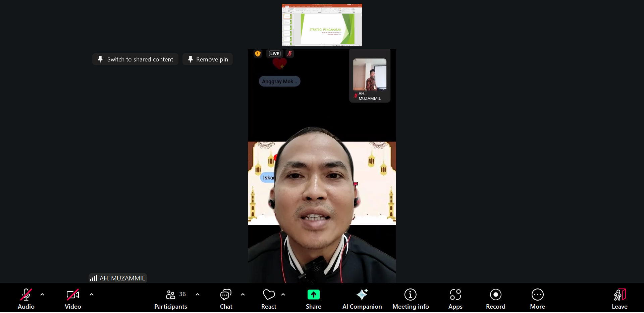This screenshot has width=644, height=313.
Task: Turn on camera with Video button
Action: (x=73, y=298)
